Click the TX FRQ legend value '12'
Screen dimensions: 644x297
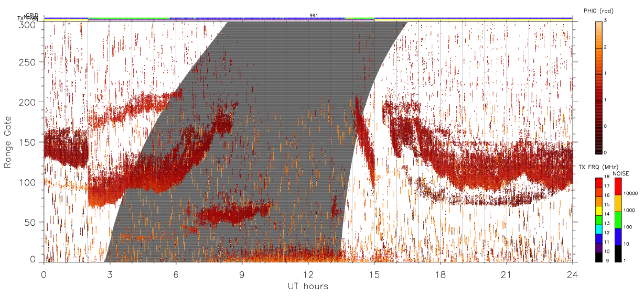tap(606, 233)
